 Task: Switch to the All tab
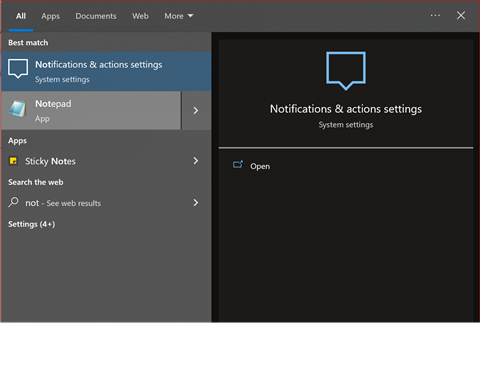pyautogui.click(x=21, y=16)
